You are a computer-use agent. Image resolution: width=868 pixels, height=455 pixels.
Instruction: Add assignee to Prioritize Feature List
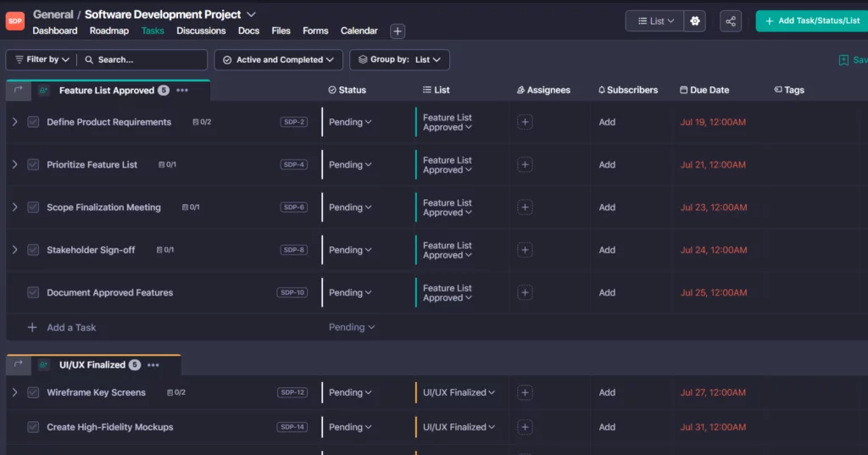point(525,164)
